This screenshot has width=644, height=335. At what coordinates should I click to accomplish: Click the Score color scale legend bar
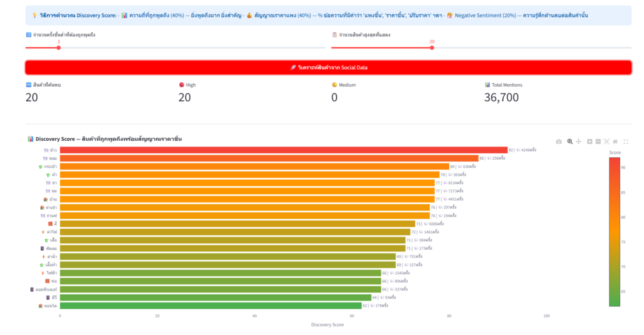coord(614,231)
